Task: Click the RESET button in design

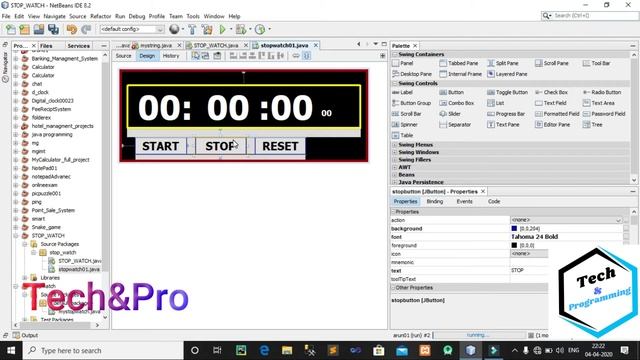Action: tap(280, 146)
